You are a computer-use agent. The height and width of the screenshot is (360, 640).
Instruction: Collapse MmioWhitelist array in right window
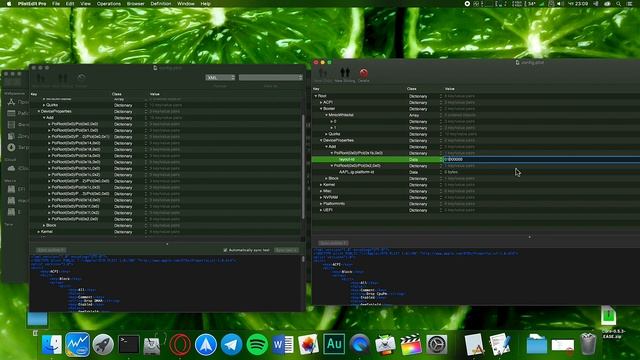coord(326,115)
